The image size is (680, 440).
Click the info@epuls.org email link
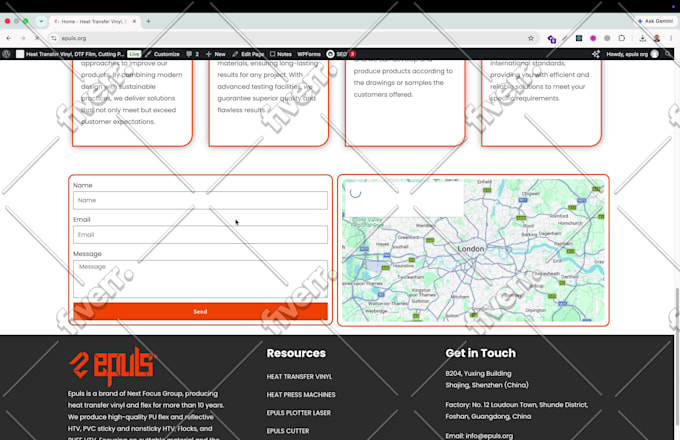click(x=489, y=436)
